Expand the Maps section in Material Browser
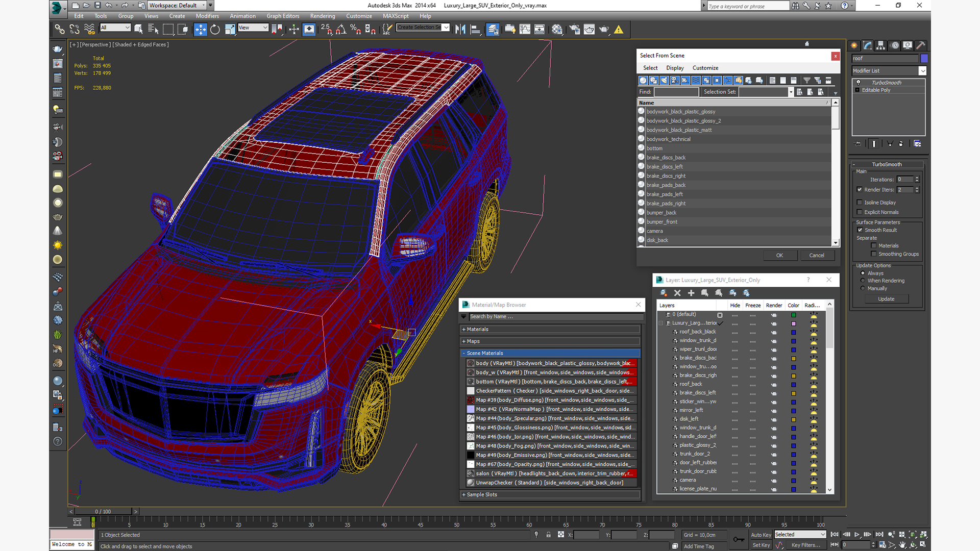Viewport: 980px width, 551px height. pyautogui.click(x=550, y=341)
